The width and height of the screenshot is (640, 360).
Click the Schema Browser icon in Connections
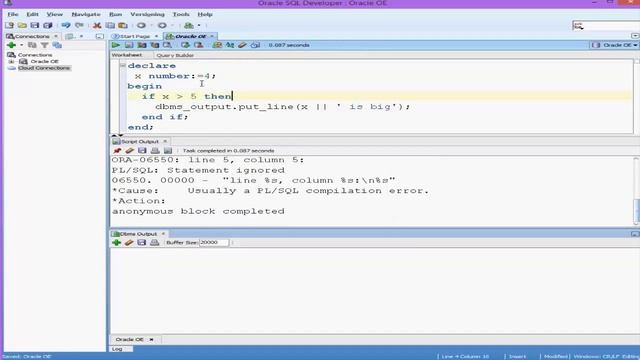tap(57, 45)
